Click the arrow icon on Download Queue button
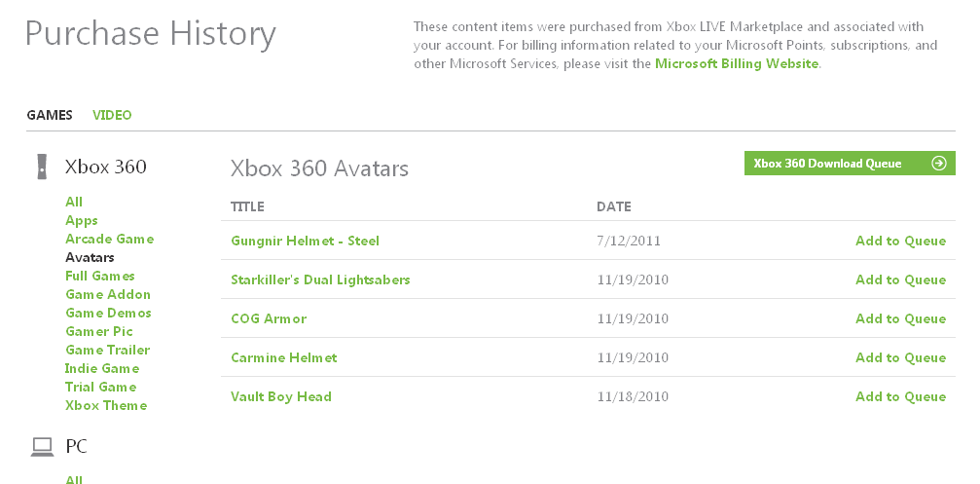The width and height of the screenshot is (980, 484). [938, 164]
